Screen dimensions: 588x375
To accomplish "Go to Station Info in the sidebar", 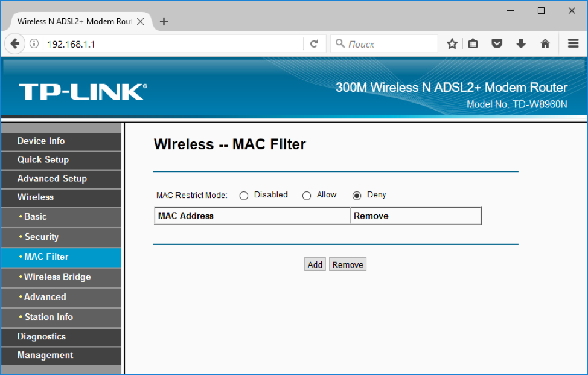I will click(x=48, y=316).
